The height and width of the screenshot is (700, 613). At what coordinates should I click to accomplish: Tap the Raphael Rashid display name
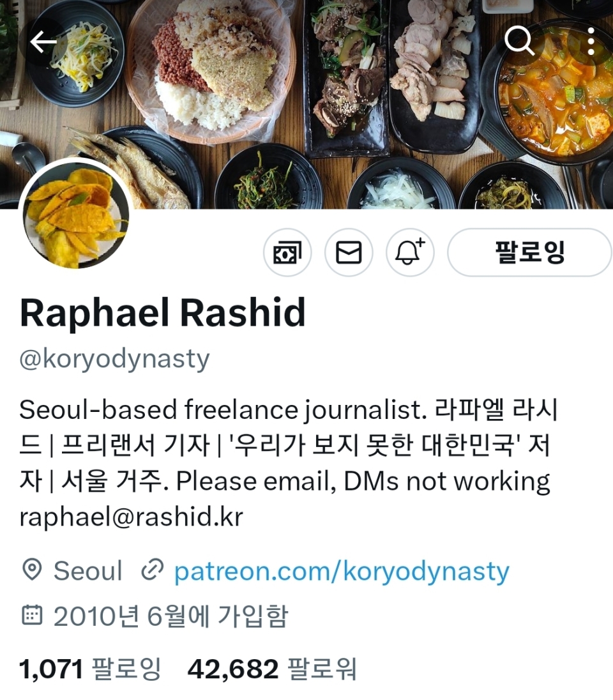(163, 314)
